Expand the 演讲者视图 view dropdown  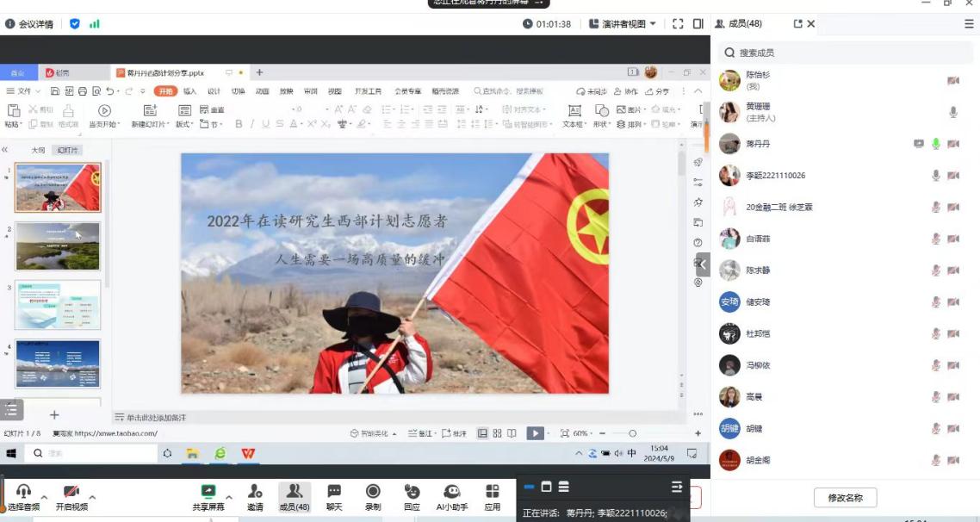(623, 24)
